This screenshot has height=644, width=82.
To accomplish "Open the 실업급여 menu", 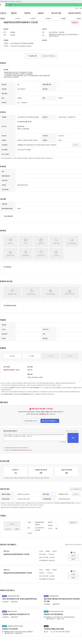I will [40, 13].
